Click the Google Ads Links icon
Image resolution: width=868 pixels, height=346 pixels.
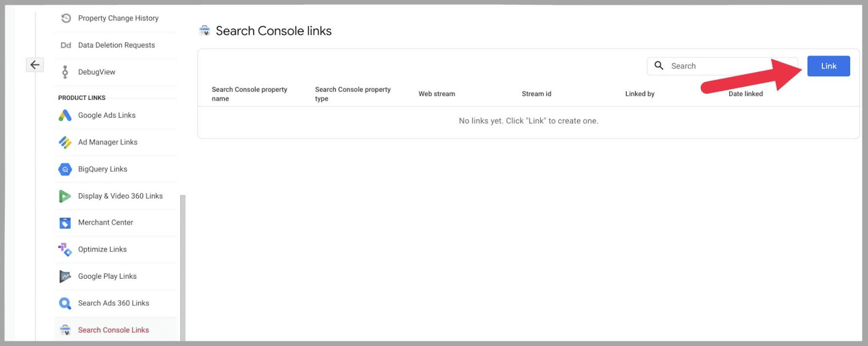(x=65, y=115)
